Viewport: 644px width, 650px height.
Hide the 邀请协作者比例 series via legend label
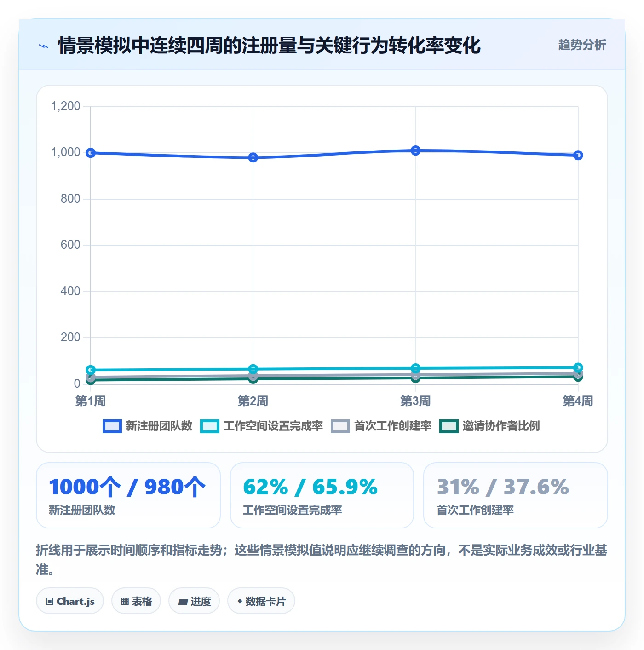(501, 426)
